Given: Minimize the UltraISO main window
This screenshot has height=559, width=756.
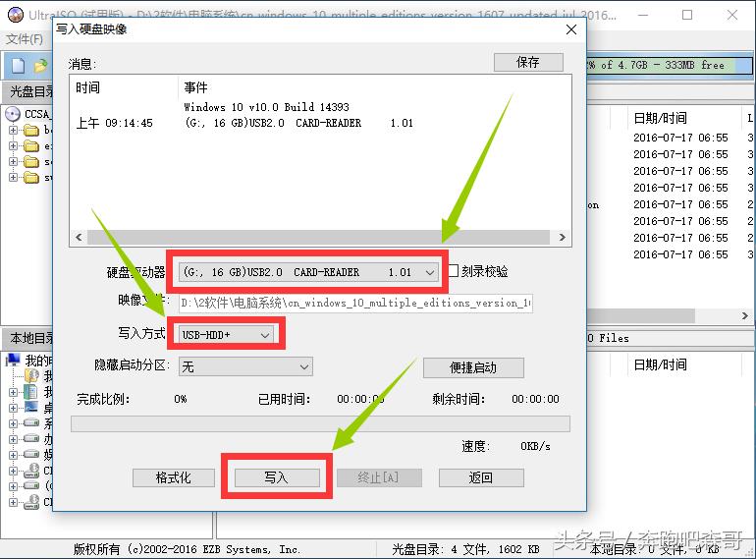Looking at the screenshot, I should [643, 16].
